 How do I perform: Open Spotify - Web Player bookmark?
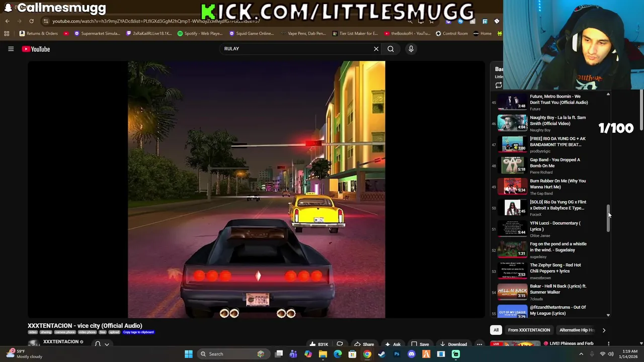(x=200, y=34)
